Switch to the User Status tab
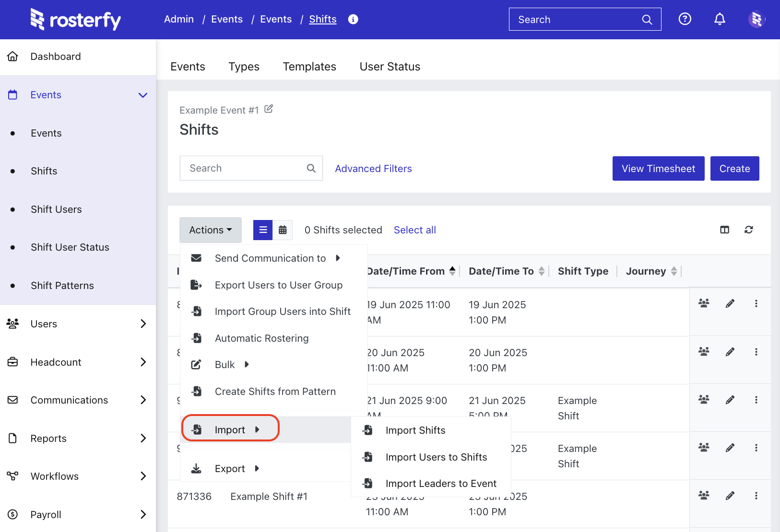Viewport: 780px width, 532px height. pyautogui.click(x=390, y=67)
